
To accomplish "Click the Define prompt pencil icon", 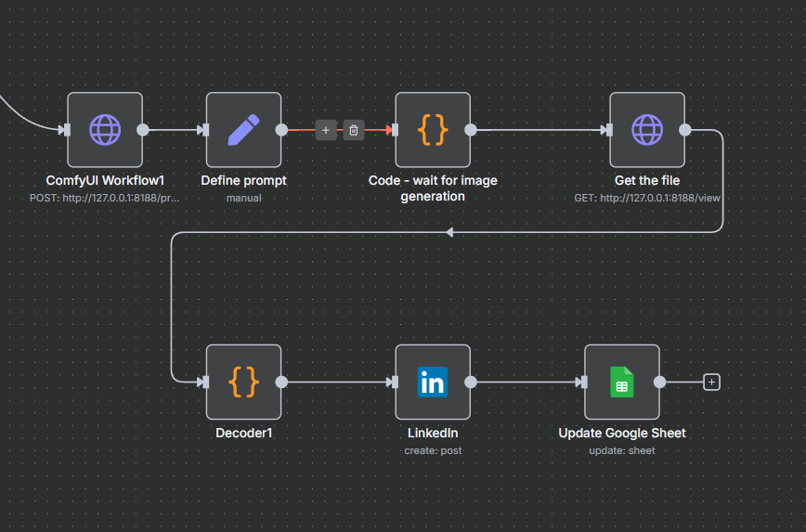I will tap(243, 130).
